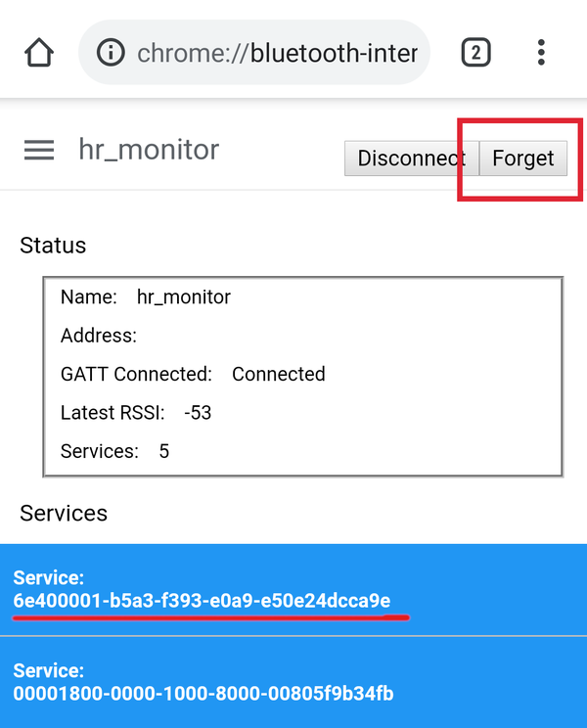Tap the Chrome home icon
The height and width of the screenshot is (728, 587).
click(39, 53)
